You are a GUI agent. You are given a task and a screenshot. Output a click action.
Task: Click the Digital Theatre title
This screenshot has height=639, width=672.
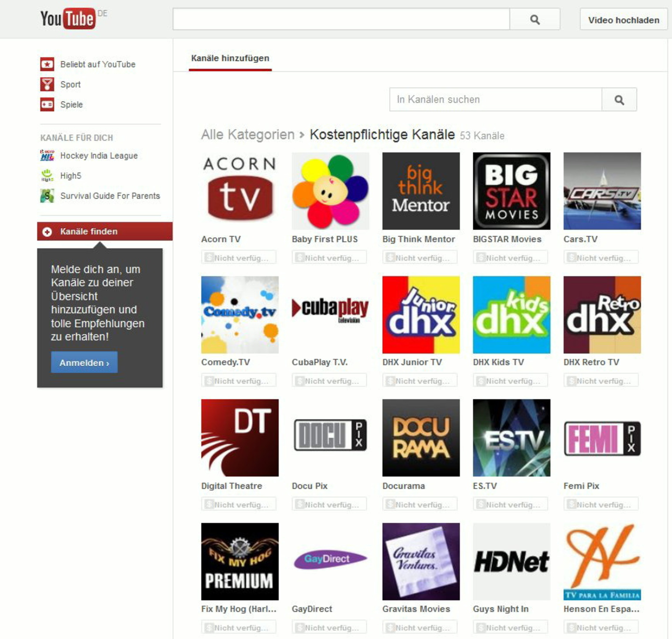[231, 486]
